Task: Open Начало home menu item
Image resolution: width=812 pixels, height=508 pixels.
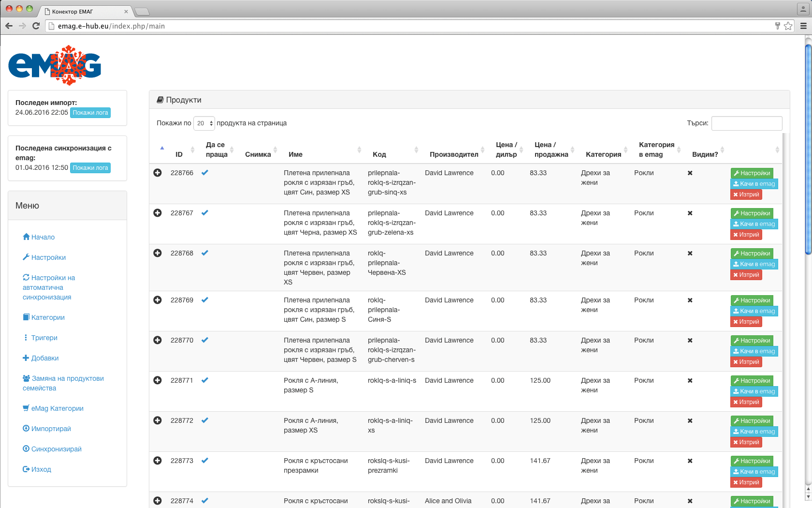Action: (x=43, y=237)
